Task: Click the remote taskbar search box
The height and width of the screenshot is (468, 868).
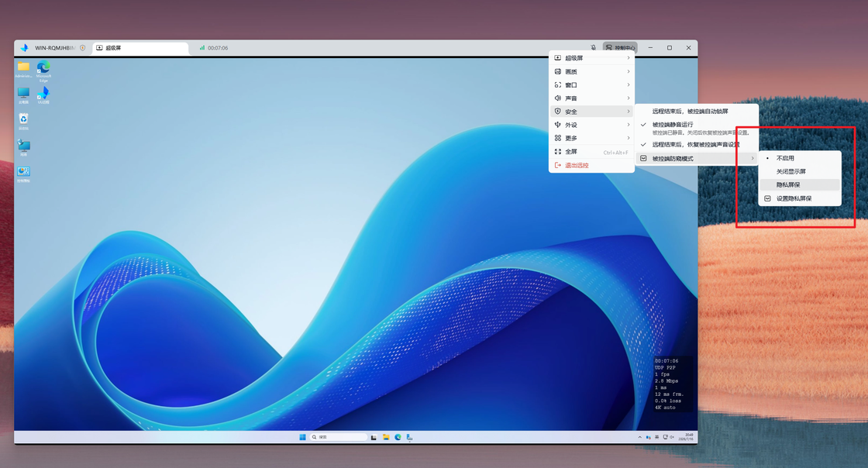Action: tap(339, 437)
